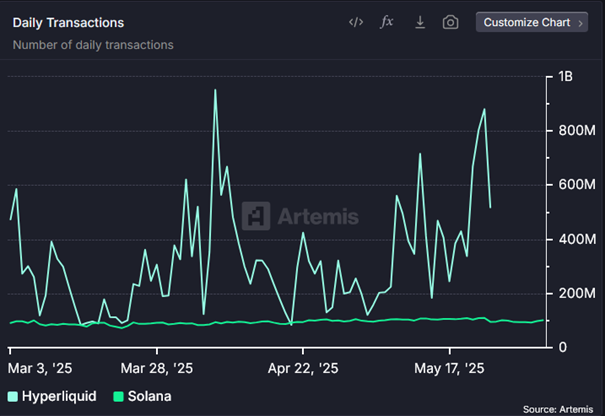Open the Customize Chart button
The height and width of the screenshot is (416, 605).
click(532, 22)
